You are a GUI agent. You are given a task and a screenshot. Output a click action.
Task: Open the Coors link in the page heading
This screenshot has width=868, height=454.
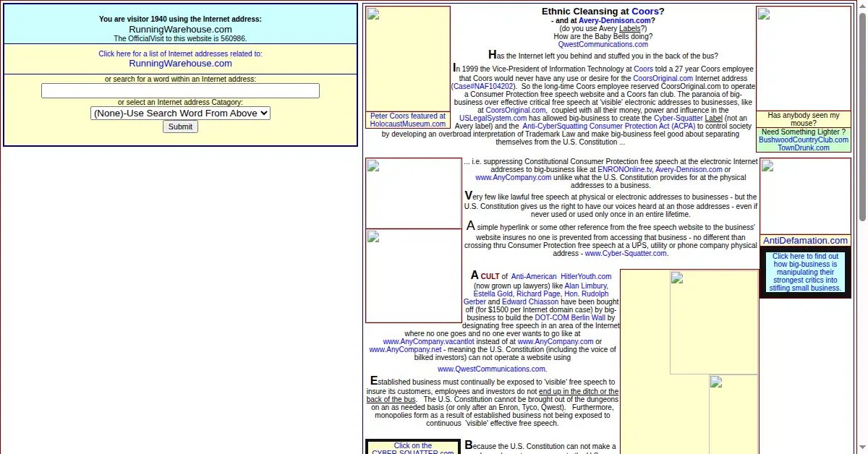pos(644,11)
